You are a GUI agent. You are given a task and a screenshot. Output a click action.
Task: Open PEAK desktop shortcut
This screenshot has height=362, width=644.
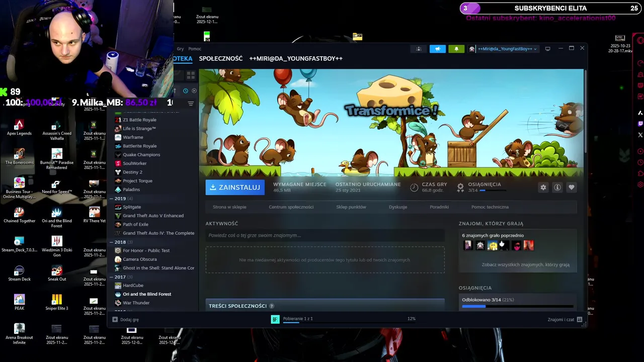pyautogui.click(x=19, y=302)
